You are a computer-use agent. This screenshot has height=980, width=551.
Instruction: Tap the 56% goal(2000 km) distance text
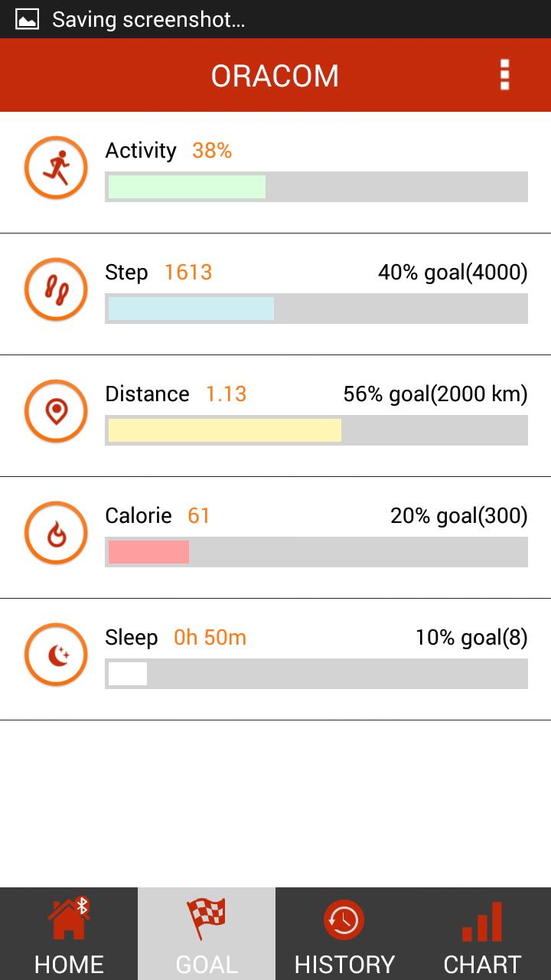[x=435, y=394]
